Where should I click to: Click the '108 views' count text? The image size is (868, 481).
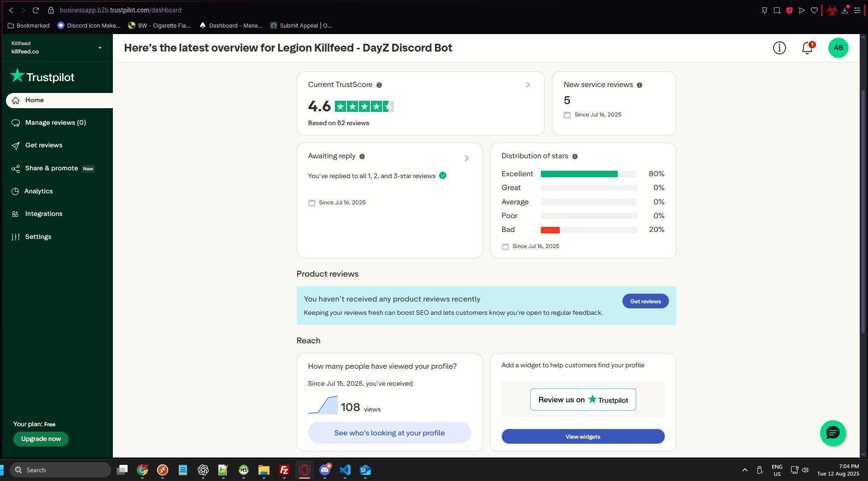(x=361, y=407)
